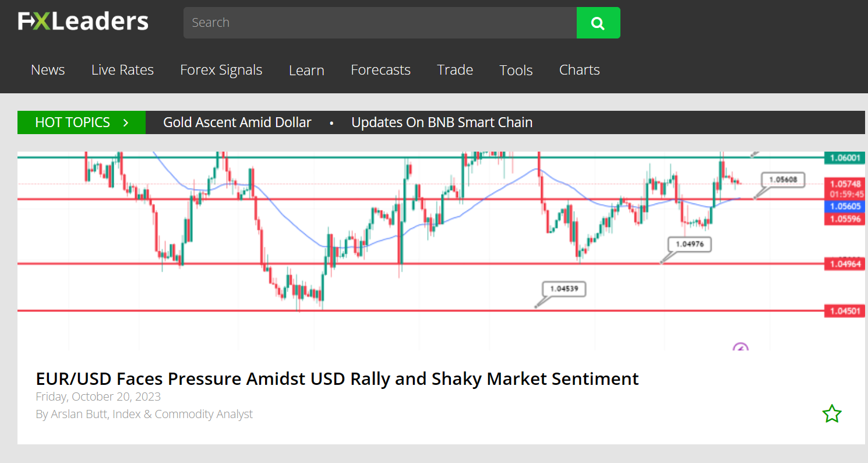Open the Forecasts menu
The height and width of the screenshot is (463, 868).
pos(380,69)
